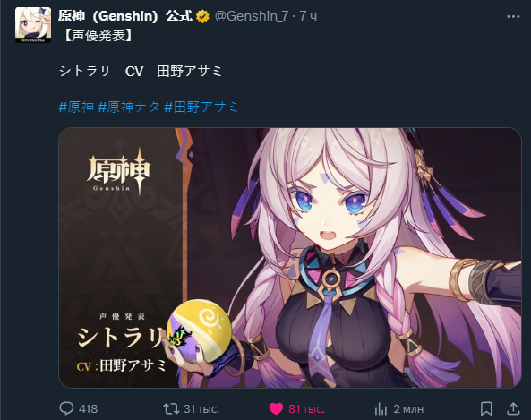
Task: Click the @Genshin_7 handle
Action: point(252,16)
